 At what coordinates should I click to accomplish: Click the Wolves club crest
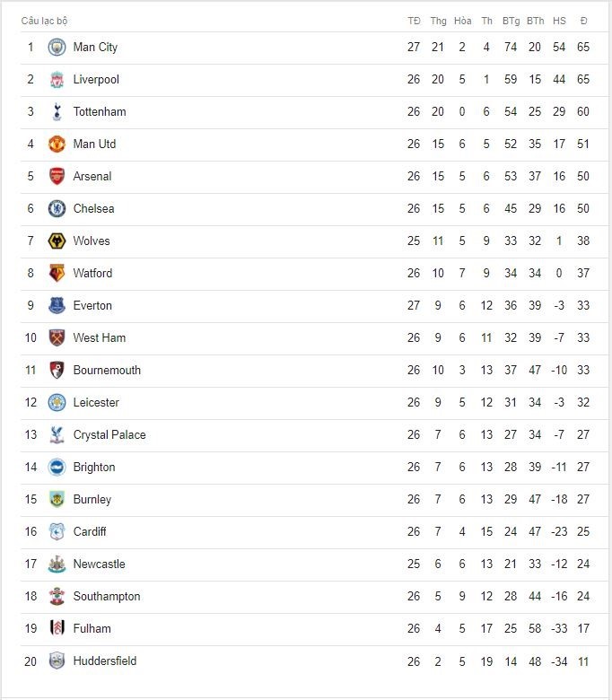[57, 241]
